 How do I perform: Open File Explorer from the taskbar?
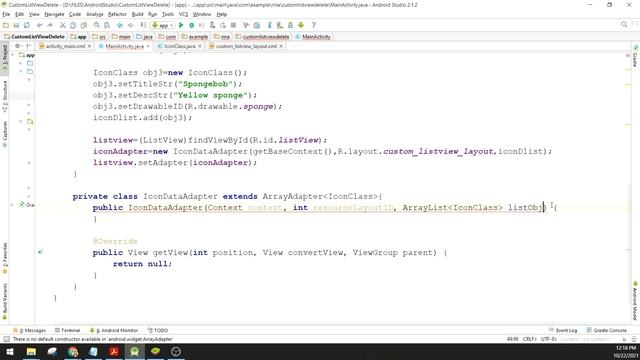(31, 351)
